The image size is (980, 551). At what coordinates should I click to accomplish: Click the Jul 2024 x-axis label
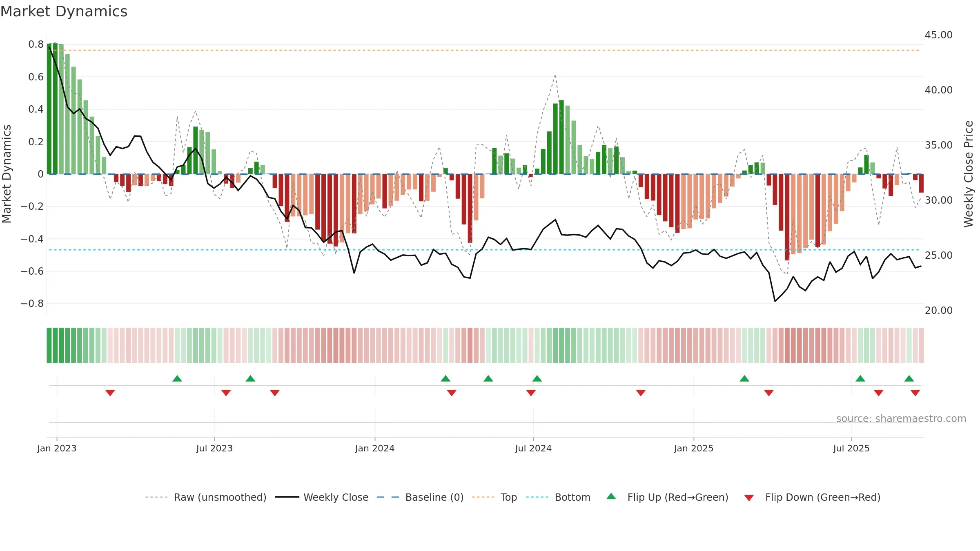[533, 448]
